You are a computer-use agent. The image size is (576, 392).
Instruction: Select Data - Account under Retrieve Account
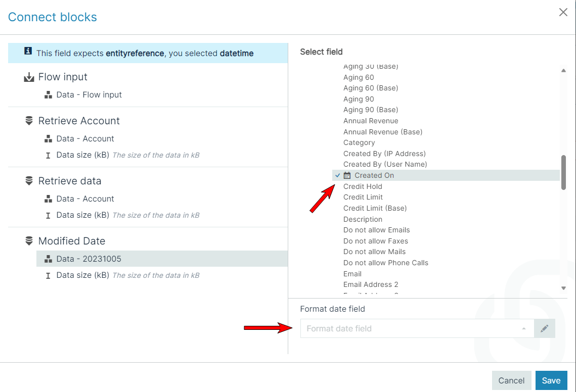click(x=85, y=139)
